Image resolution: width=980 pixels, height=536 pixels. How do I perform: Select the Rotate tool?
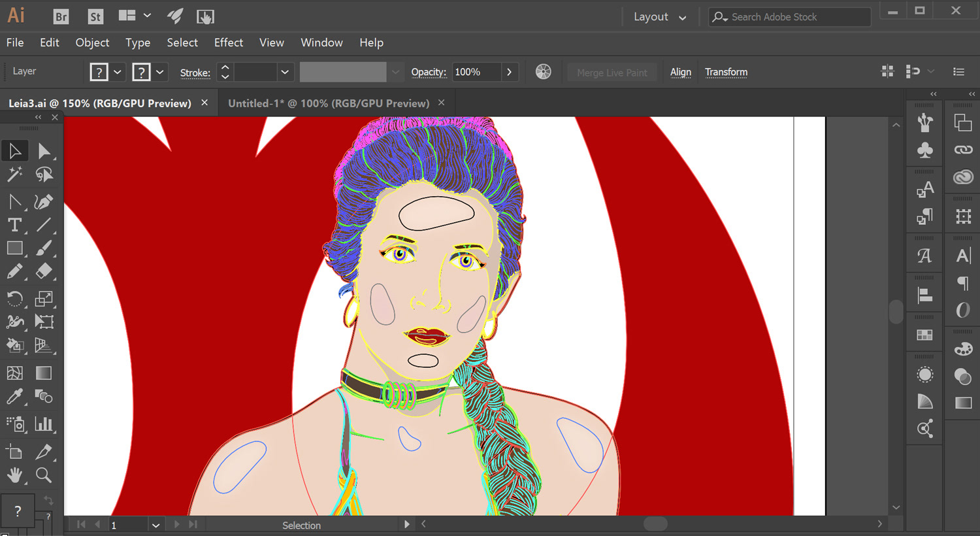click(15, 299)
